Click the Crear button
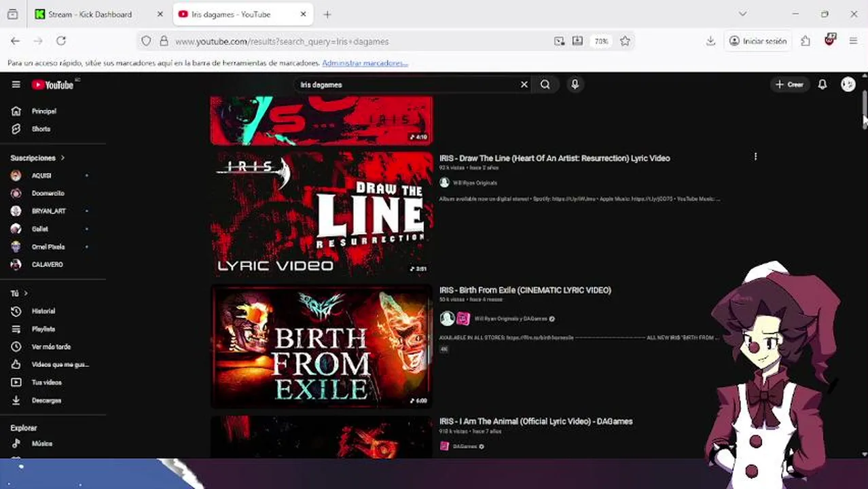This screenshot has width=868, height=489. [x=789, y=84]
